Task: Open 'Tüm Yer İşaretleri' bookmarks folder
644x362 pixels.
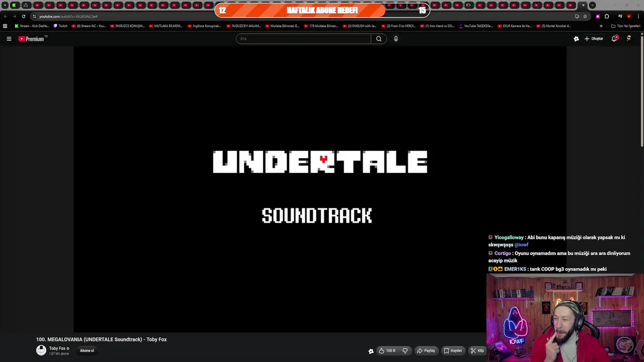Action: [626, 26]
